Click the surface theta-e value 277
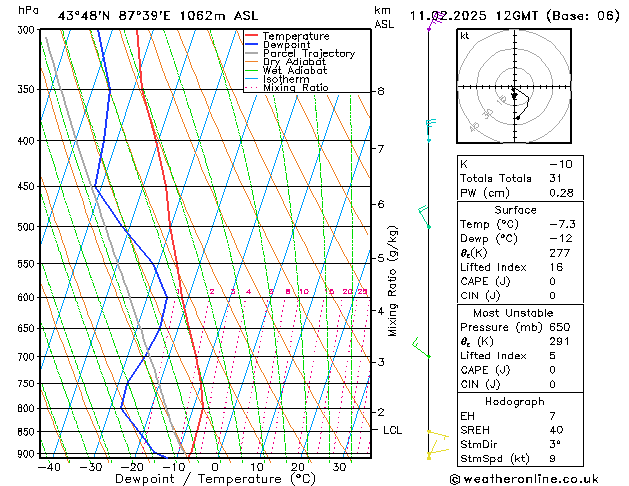This screenshot has height=486, width=629. click(560, 253)
